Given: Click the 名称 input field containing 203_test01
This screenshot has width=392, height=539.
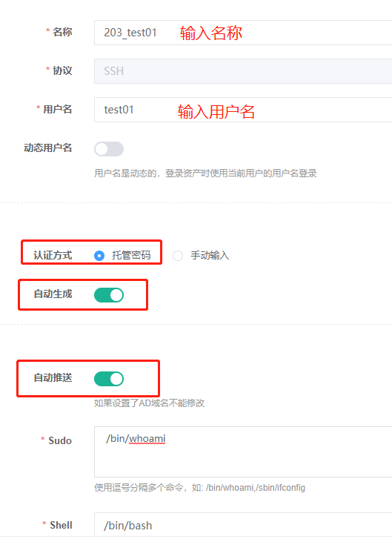Looking at the screenshot, I should (x=243, y=33).
